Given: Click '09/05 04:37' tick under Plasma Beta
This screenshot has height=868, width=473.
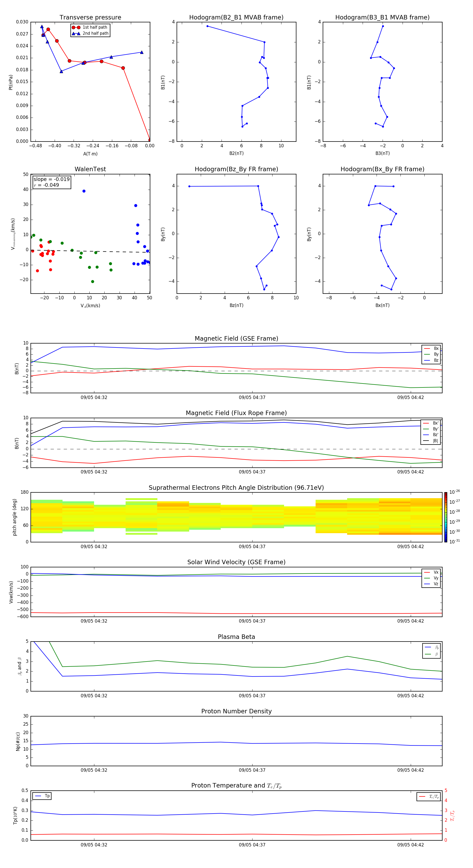Looking at the screenshot, I should click(252, 696).
